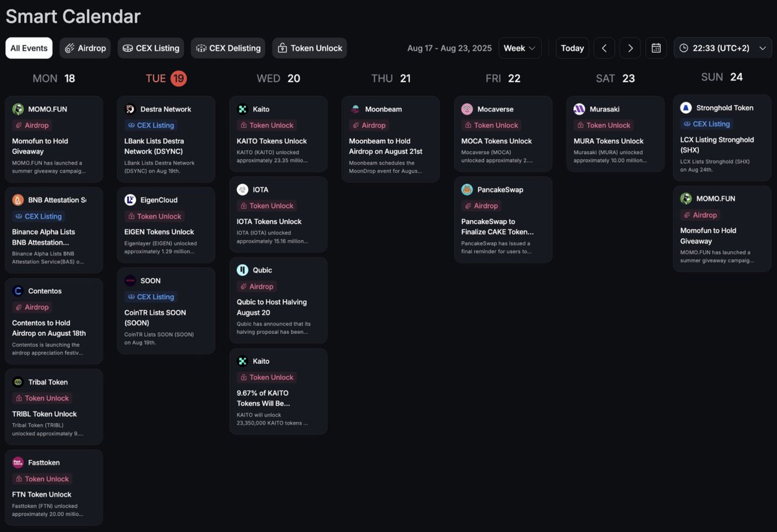Viewport: 777px width, 532px height.
Task: Click Kaito logo on 9.67% of KAITO card
Action: click(243, 361)
